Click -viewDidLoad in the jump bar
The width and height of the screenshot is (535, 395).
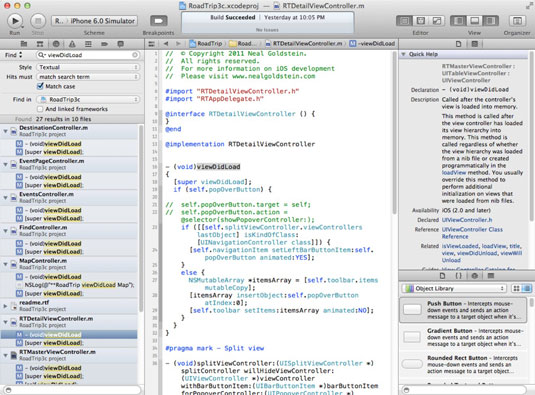point(372,44)
